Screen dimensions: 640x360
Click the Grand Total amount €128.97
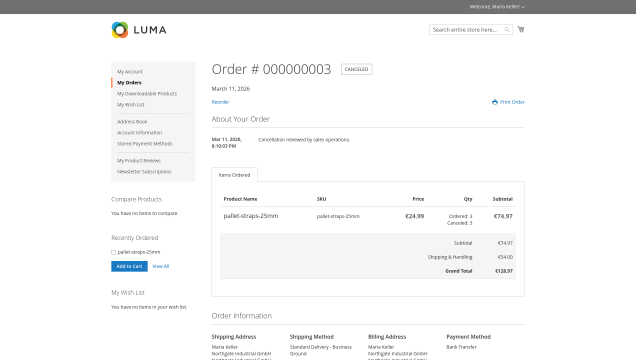coord(504,271)
